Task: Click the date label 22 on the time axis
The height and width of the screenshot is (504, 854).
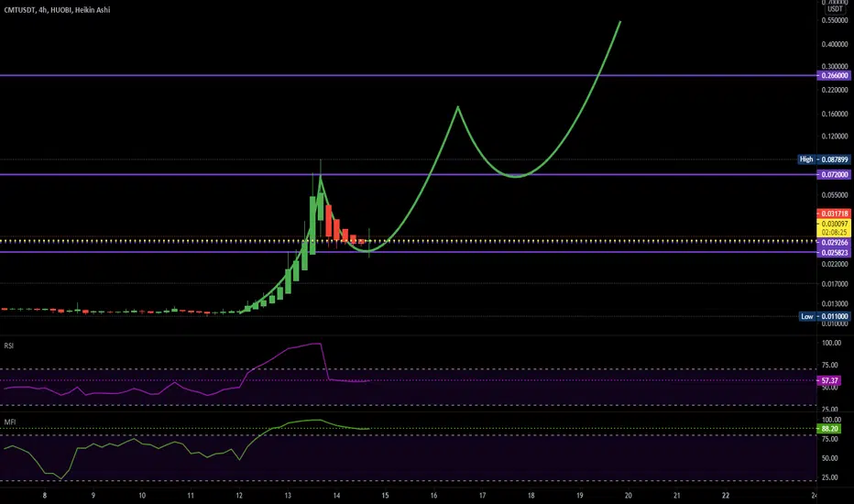Action: click(x=726, y=495)
